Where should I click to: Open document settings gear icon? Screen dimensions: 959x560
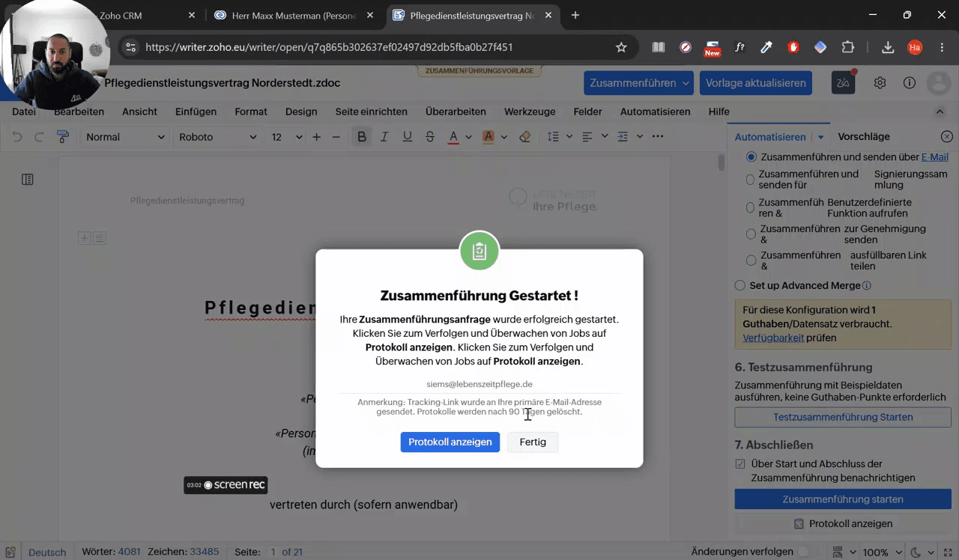[x=880, y=83]
